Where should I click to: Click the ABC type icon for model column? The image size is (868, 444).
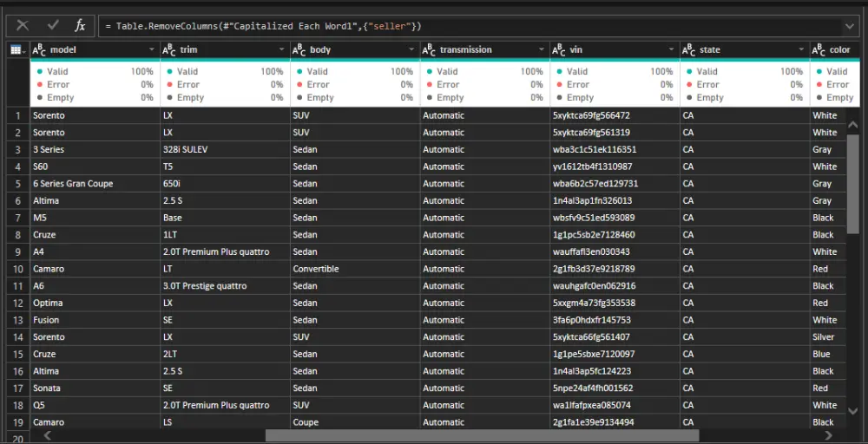[x=39, y=50]
